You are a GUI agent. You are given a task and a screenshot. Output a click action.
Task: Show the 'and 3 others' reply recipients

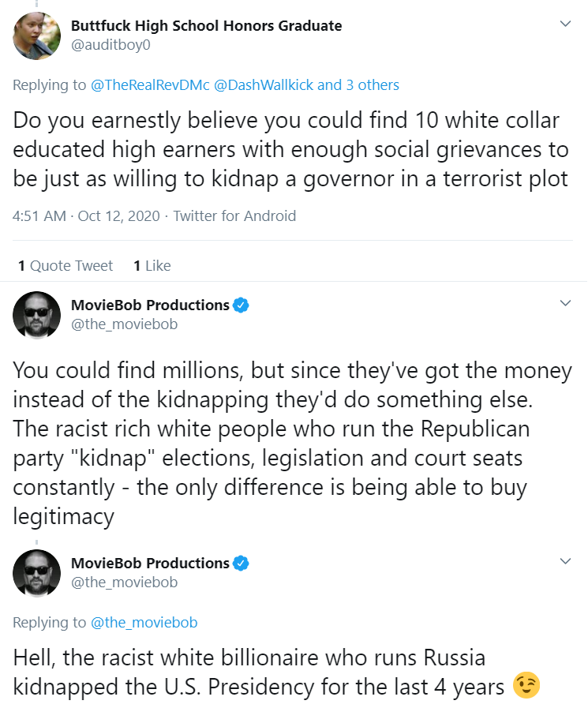[358, 85]
